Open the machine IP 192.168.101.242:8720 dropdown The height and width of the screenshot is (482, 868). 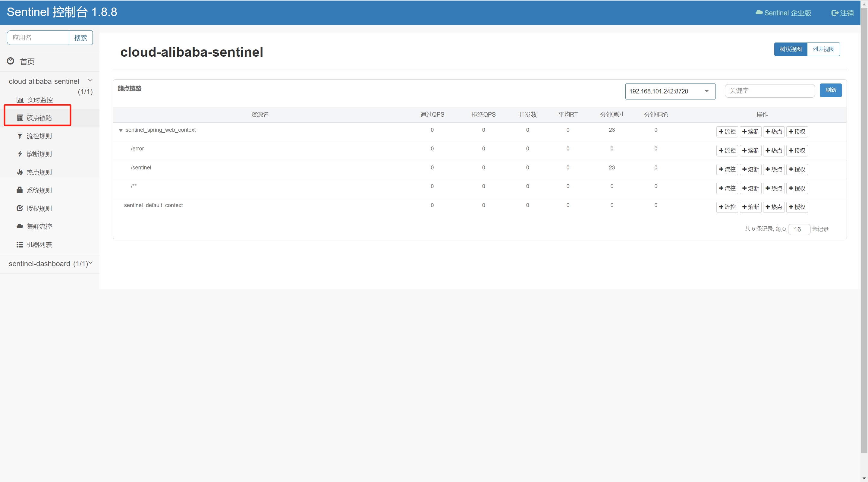click(x=670, y=91)
